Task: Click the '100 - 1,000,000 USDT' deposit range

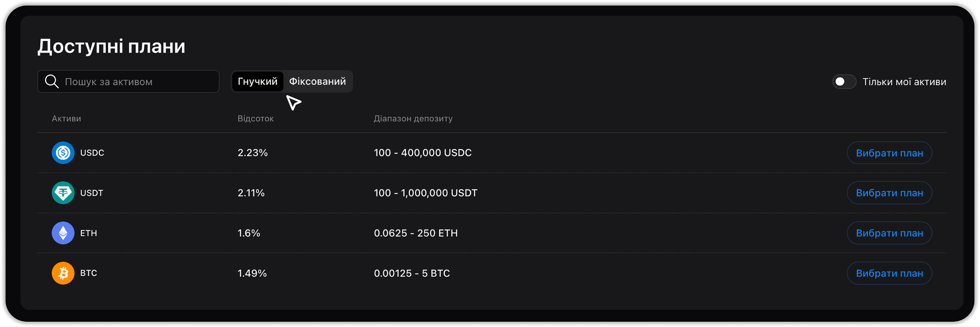Action: (x=425, y=193)
